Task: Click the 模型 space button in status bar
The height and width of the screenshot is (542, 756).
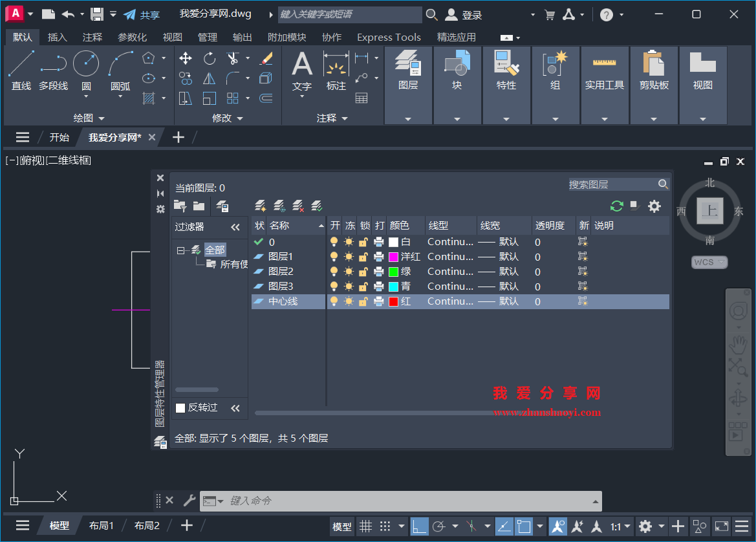Action: tap(342, 526)
